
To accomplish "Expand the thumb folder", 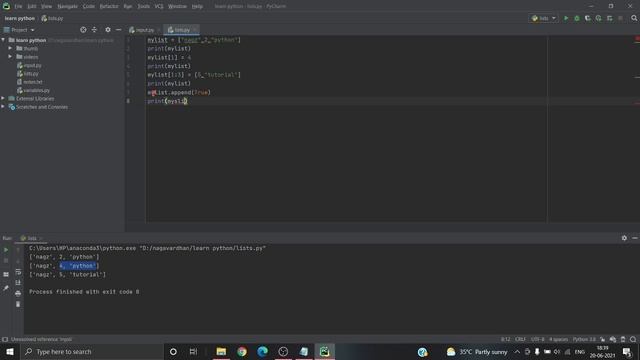I will (x=10, y=48).
